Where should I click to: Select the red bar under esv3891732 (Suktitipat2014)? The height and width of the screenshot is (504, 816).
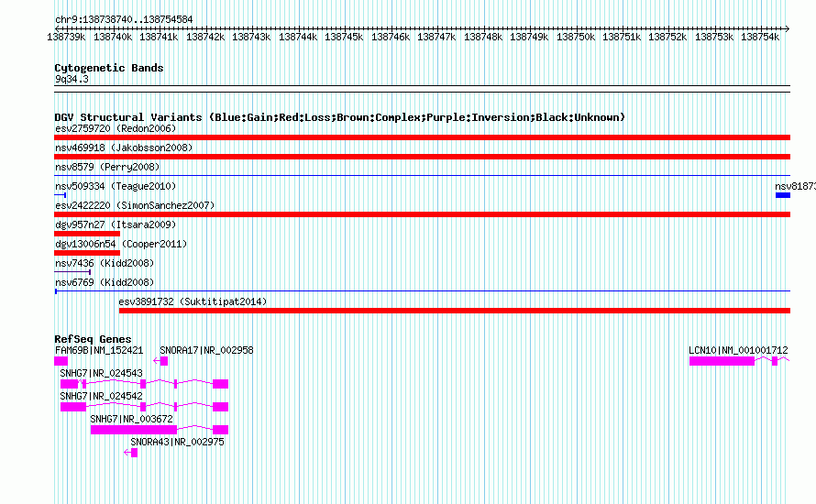pos(455,311)
